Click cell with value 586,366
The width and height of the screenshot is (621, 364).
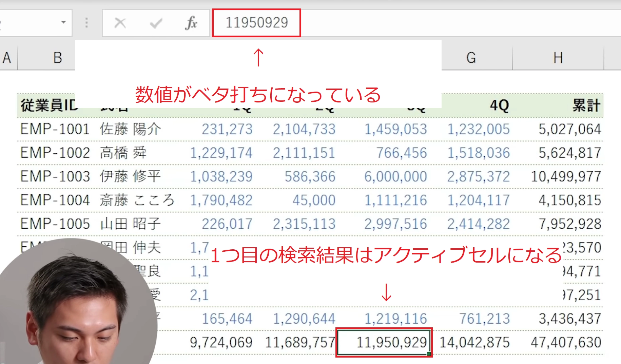tap(310, 176)
